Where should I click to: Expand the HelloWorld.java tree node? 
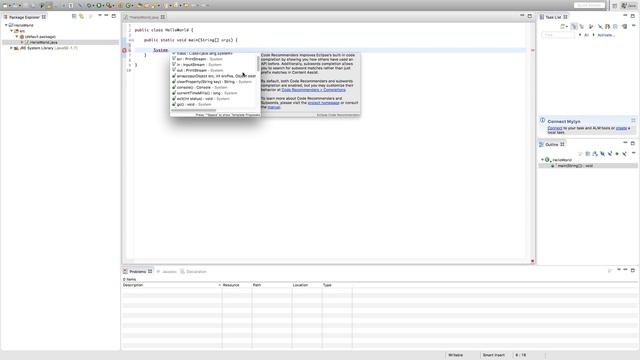point(22,42)
